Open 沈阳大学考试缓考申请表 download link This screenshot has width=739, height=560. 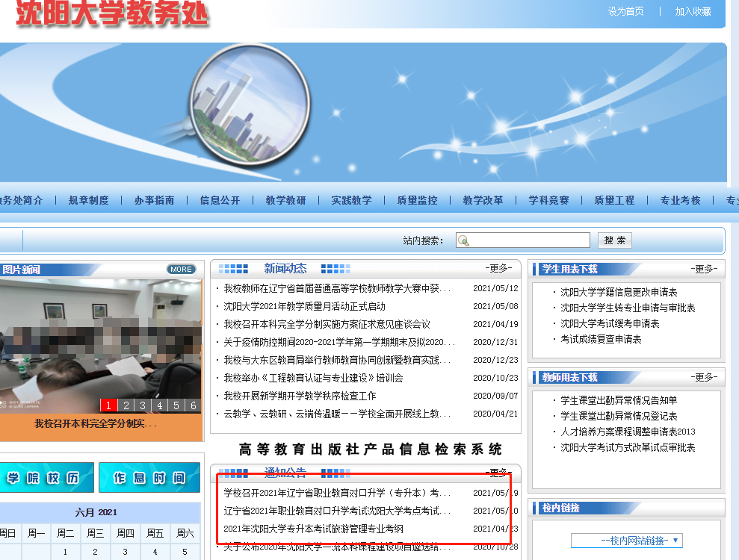pyautogui.click(x=610, y=324)
